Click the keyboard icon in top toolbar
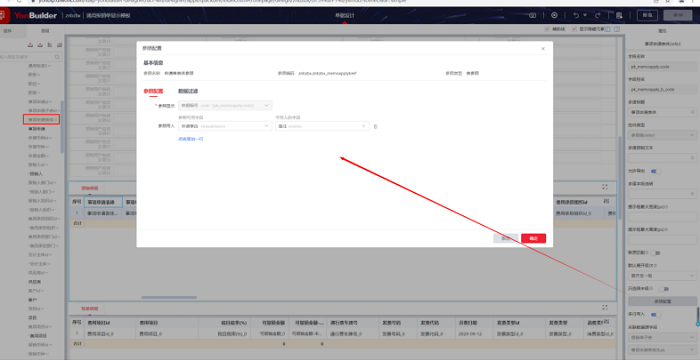The image size is (700, 361). 532,15
